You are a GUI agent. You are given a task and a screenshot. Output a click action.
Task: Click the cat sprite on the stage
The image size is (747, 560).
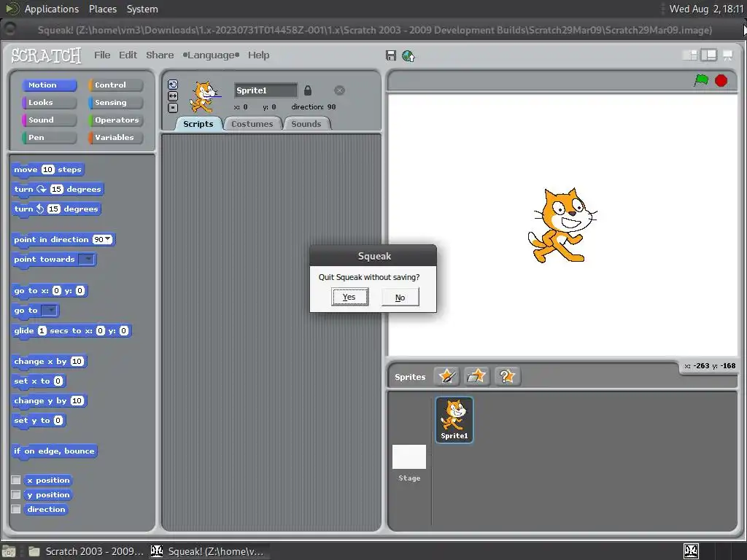[x=562, y=225]
